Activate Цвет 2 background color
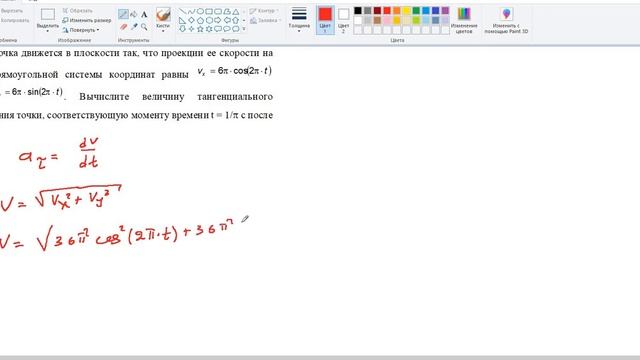The image size is (640, 360). 344,20
